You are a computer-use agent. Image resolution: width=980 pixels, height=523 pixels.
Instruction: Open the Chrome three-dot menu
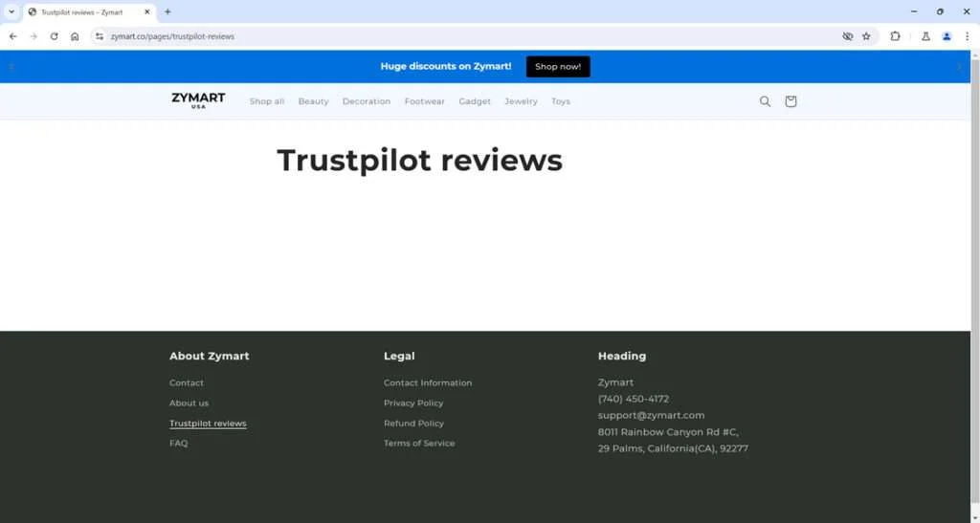click(967, 37)
